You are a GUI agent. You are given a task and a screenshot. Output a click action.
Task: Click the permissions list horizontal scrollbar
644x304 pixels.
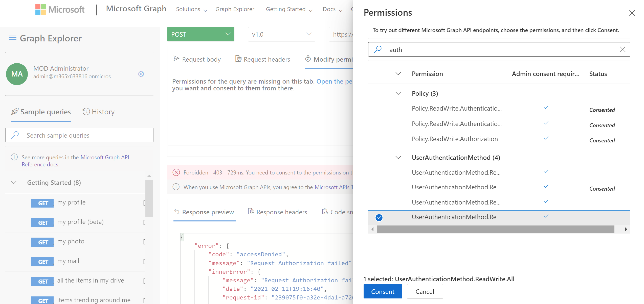point(495,229)
